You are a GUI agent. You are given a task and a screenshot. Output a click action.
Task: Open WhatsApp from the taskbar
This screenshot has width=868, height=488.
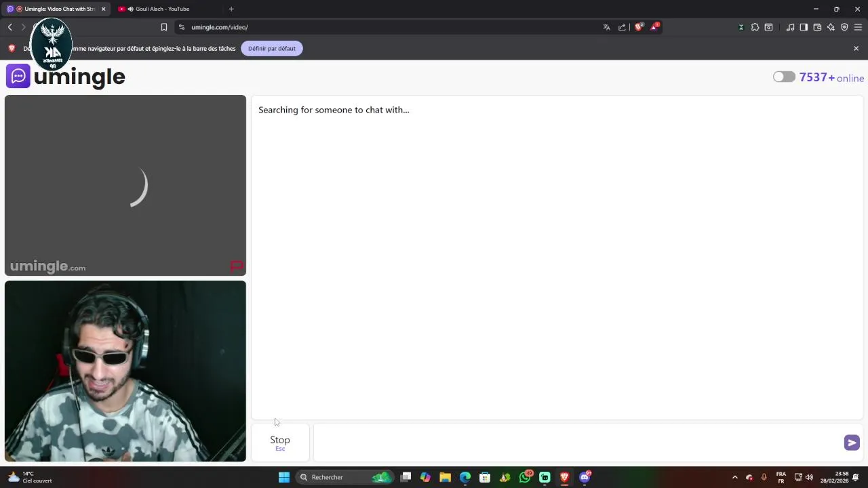tap(526, 477)
